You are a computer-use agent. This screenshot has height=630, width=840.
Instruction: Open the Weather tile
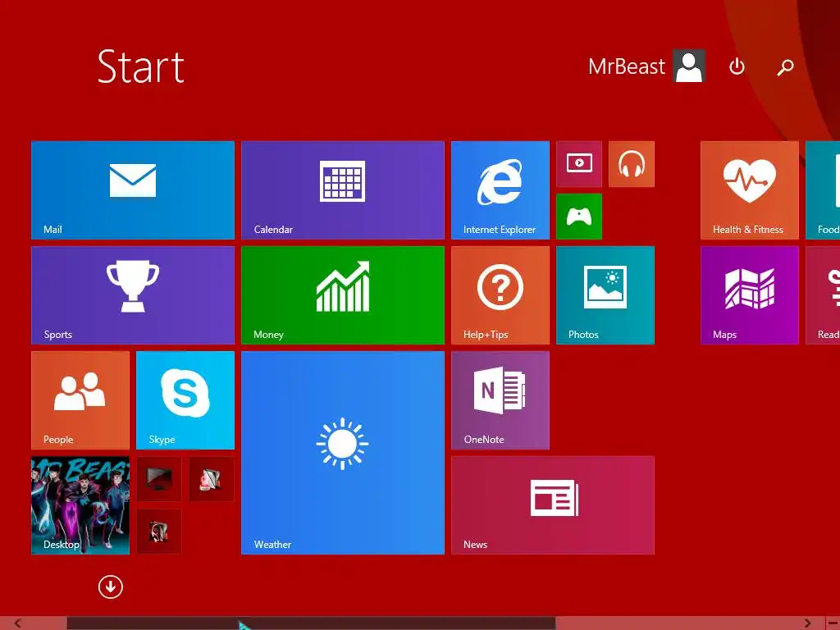pyautogui.click(x=343, y=453)
